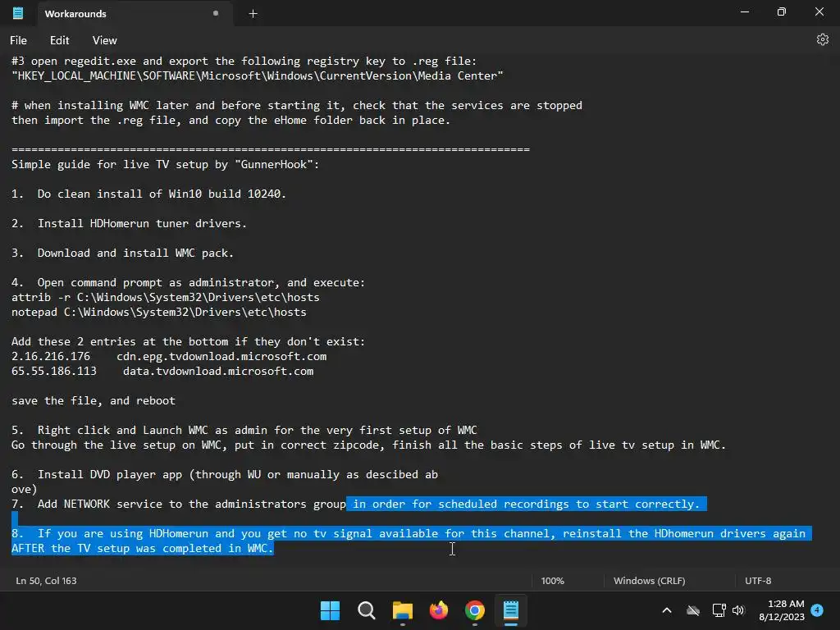
Task: Add a new tab with plus button
Action: tap(253, 14)
